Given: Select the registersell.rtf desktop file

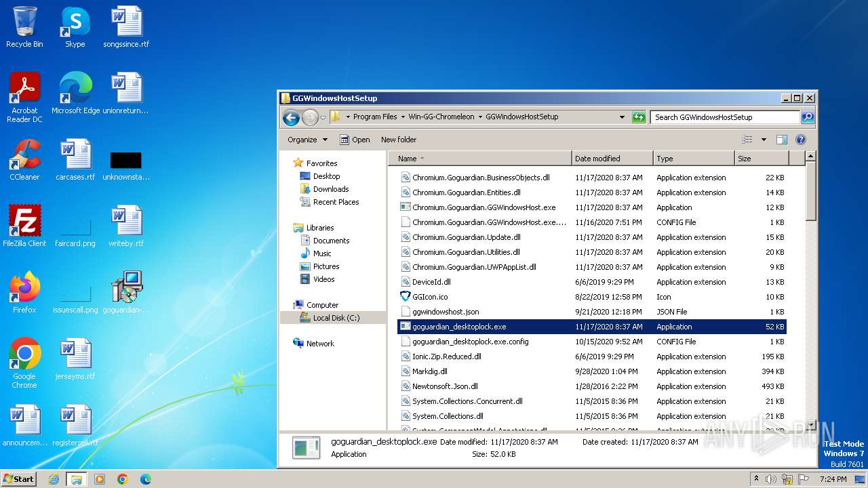Looking at the screenshot, I should (75, 426).
